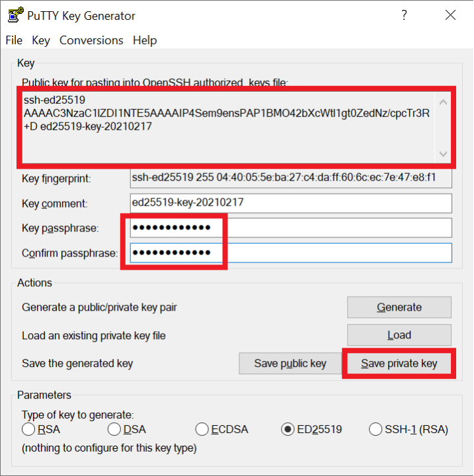Click the Load button
474x476 pixels.
(x=399, y=335)
